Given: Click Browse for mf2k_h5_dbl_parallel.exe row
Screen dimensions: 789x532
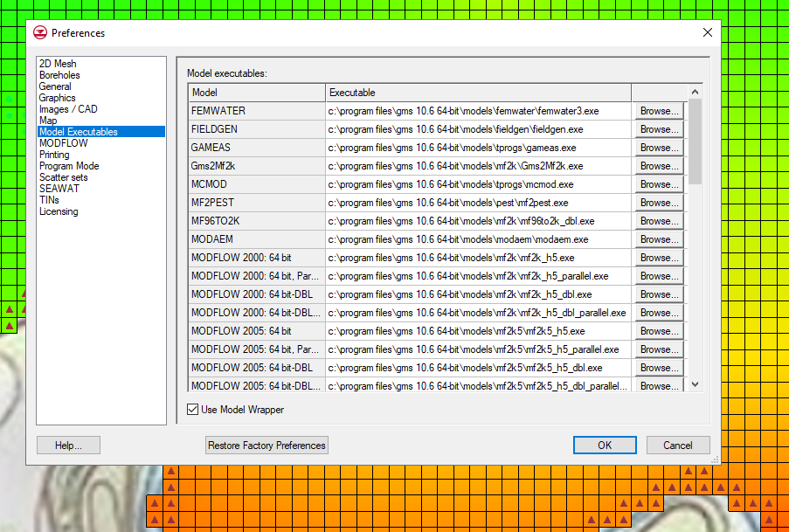Looking at the screenshot, I should click(x=659, y=313).
